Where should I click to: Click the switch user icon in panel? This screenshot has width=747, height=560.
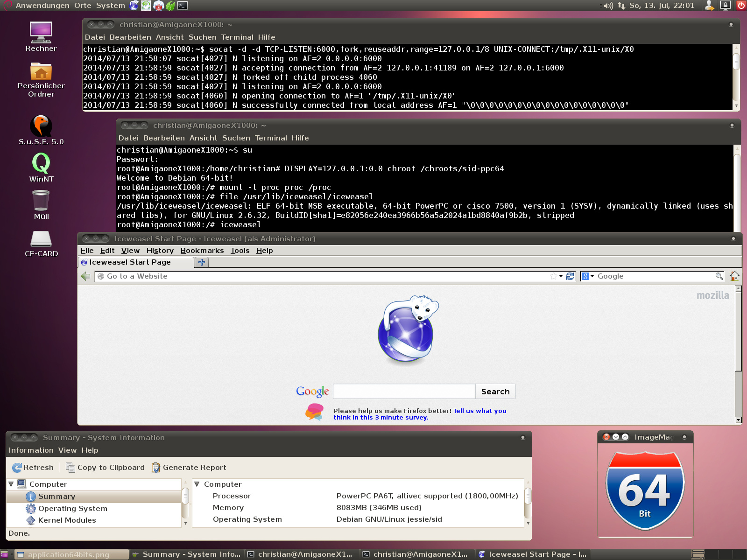(710, 6)
